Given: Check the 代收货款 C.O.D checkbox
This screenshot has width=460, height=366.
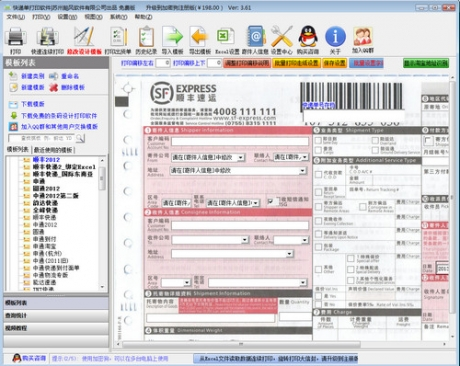Looking at the screenshot, I should point(318,174).
